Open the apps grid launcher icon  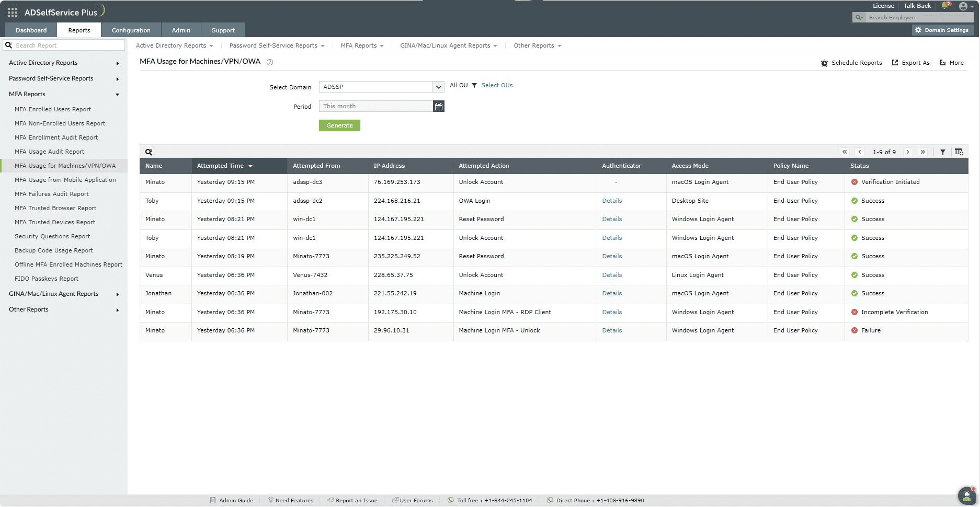pyautogui.click(x=13, y=12)
